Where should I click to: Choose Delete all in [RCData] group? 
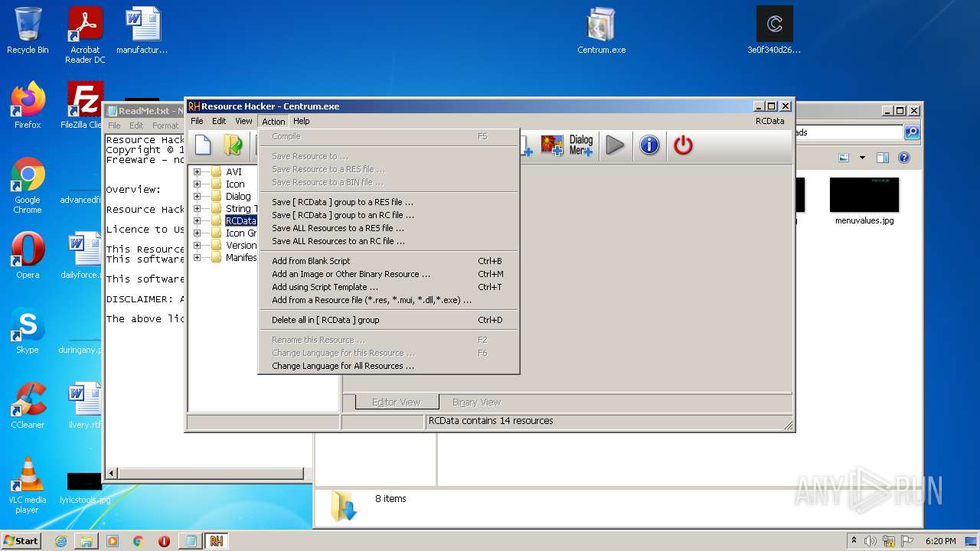pyautogui.click(x=389, y=320)
